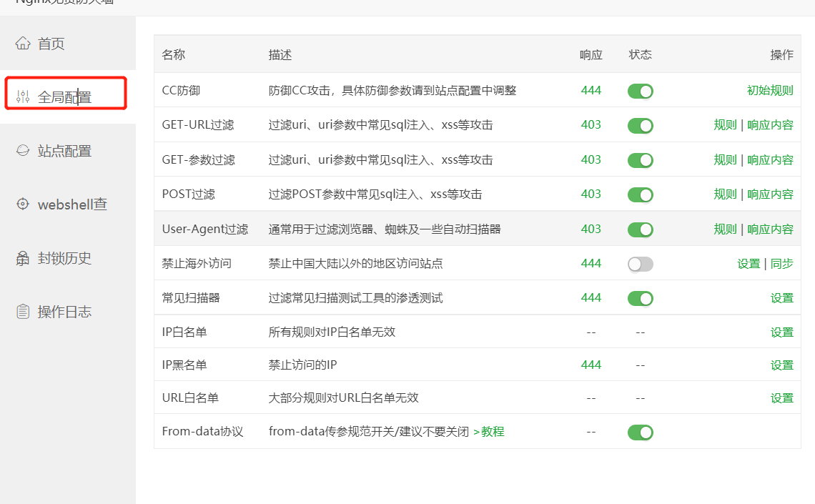The width and height of the screenshot is (815, 504).
Task: Click 设置 for 禁止海外访问
Action: [749, 263]
